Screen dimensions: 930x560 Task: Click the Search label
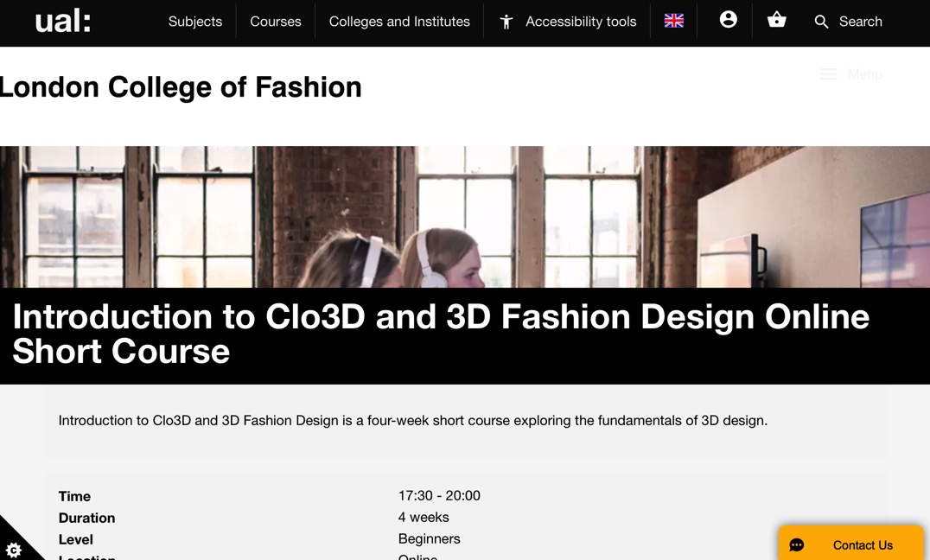[x=861, y=22]
